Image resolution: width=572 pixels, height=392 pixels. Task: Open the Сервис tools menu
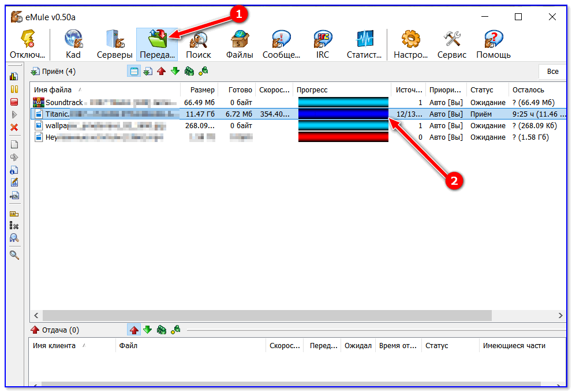click(451, 44)
